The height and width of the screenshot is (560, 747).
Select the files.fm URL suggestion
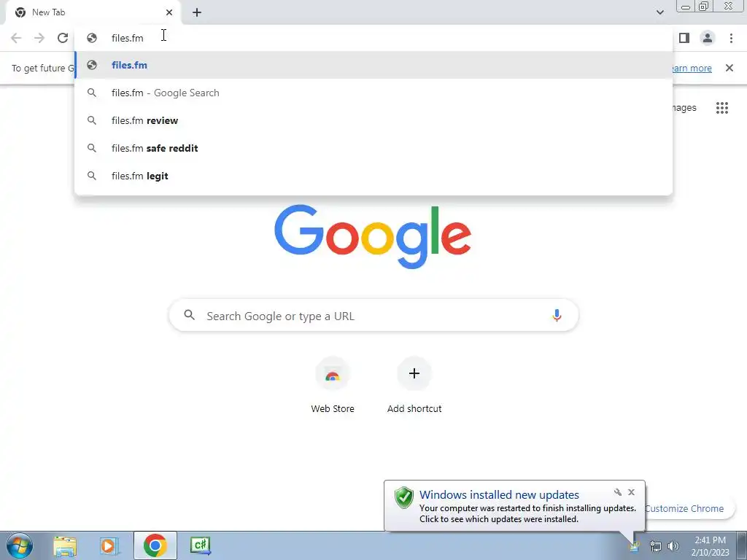(x=373, y=65)
